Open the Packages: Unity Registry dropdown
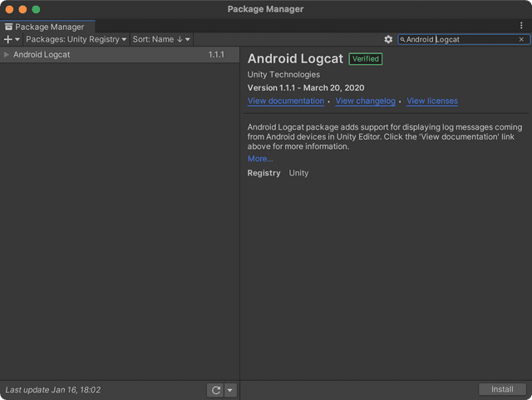This screenshot has height=400, width=532. (x=76, y=39)
